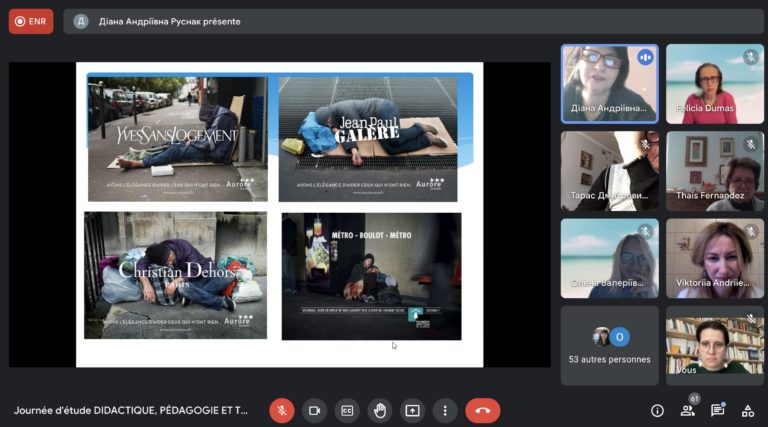
Task: Select Олена Валеріївна video tile
Action: (x=609, y=258)
